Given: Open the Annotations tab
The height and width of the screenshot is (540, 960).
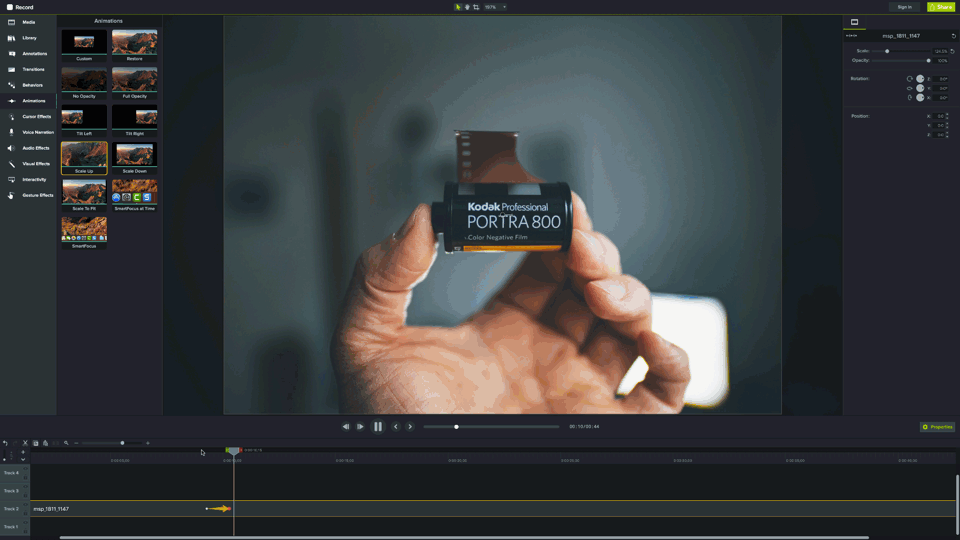Looking at the screenshot, I should click(28, 54).
